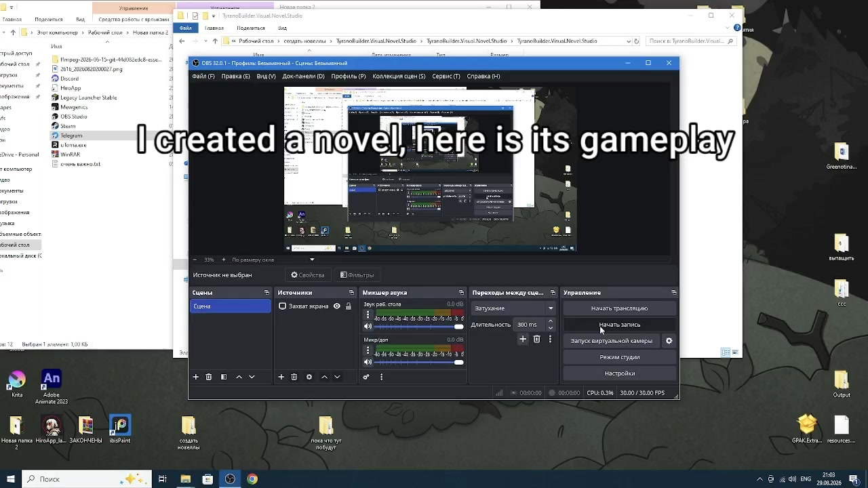The height and width of the screenshot is (488, 868).
Task: Click the Krita desktop shortcut
Action: [x=17, y=384]
